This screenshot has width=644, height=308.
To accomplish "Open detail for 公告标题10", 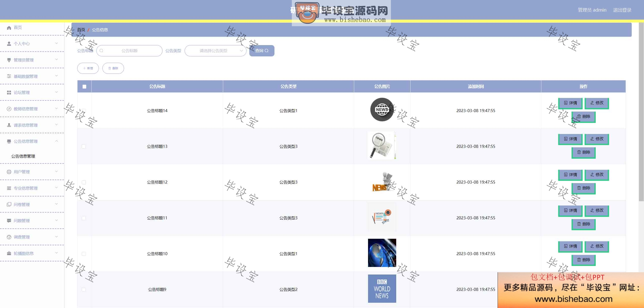I will click(570, 246).
